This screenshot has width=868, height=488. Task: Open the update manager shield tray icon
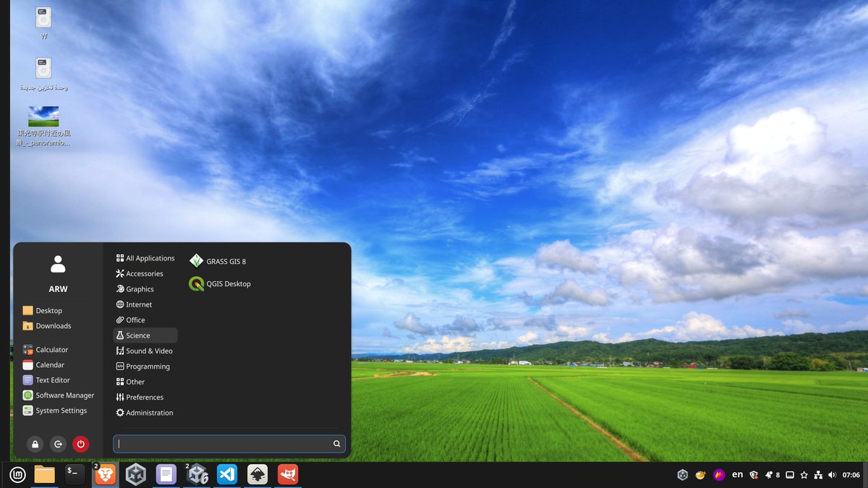click(754, 475)
